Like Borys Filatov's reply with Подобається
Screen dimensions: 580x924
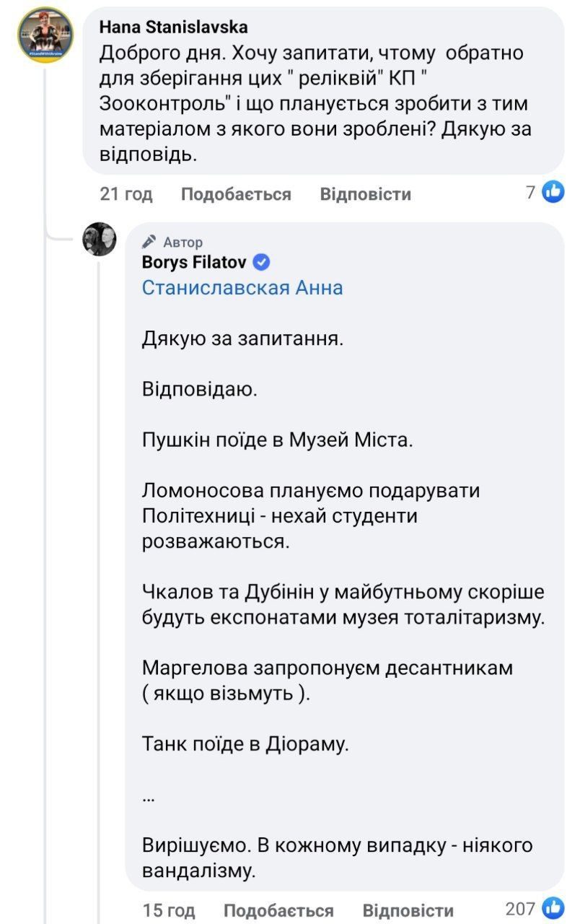click(278, 910)
